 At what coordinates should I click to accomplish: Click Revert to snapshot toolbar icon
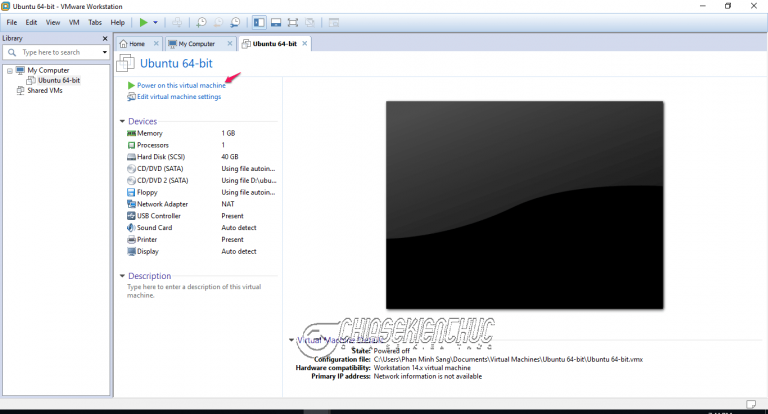pos(218,23)
